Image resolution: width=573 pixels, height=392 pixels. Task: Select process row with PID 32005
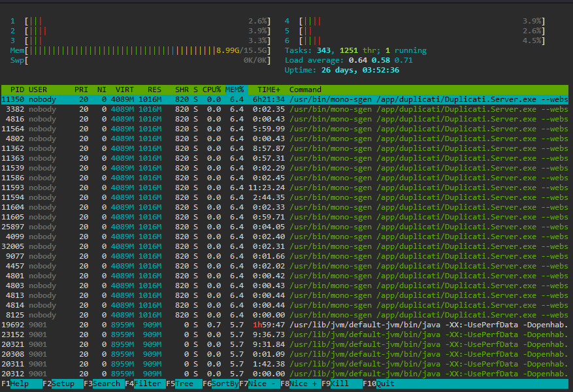[x=285, y=246]
